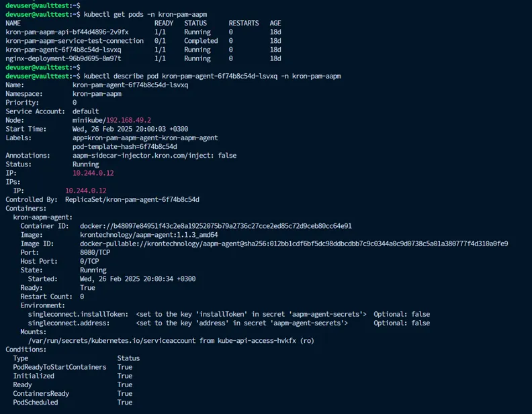Select Image value krontechnology/aapm-agent:1.1.3_amd64

(149, 235)
